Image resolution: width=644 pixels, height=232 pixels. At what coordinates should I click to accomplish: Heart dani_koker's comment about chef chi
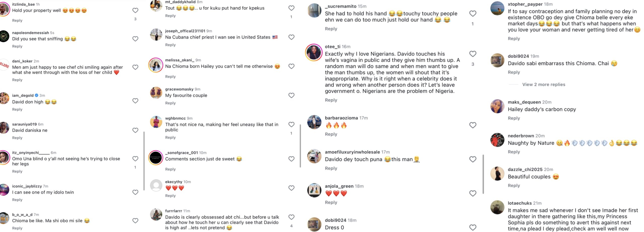[x=135, y=67]
